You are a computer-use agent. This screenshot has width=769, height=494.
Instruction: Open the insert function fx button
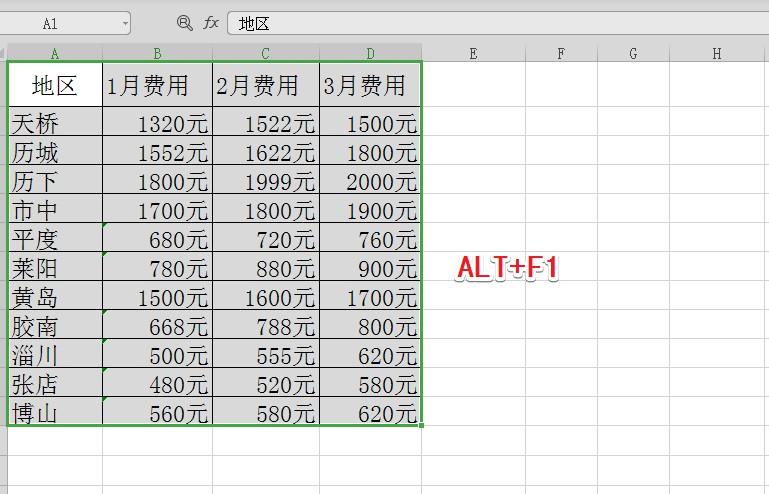point(211,23)
